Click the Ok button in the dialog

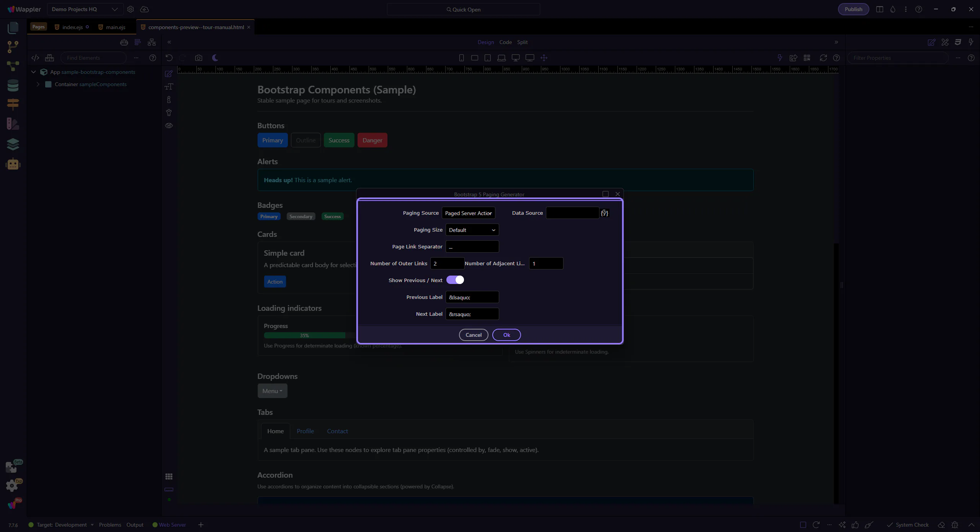click(506, 335)
